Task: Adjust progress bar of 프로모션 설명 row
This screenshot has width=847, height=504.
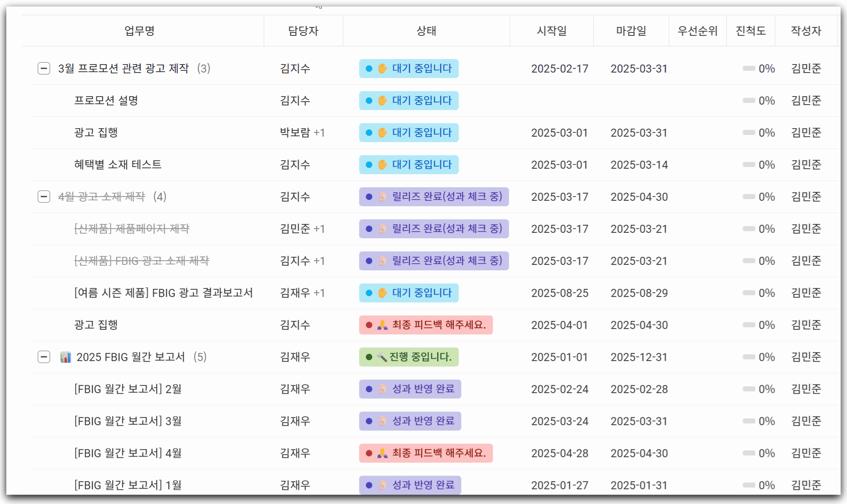Action: coord(749,100)
